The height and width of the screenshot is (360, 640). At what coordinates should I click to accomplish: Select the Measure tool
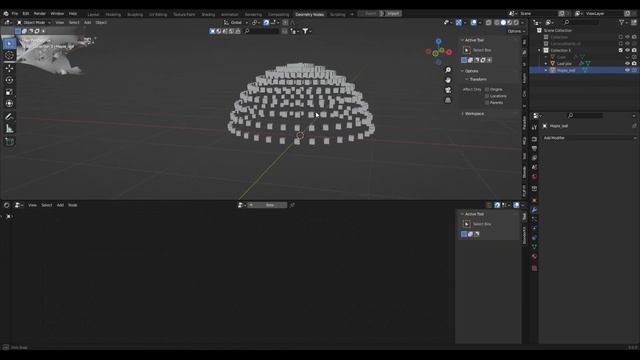[9, 129]
